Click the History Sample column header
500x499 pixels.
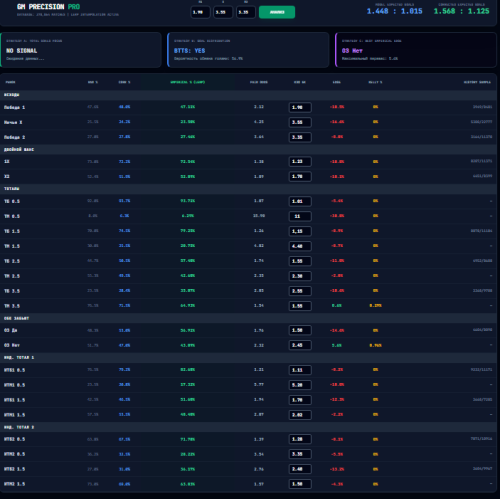[x=477, y=82]
